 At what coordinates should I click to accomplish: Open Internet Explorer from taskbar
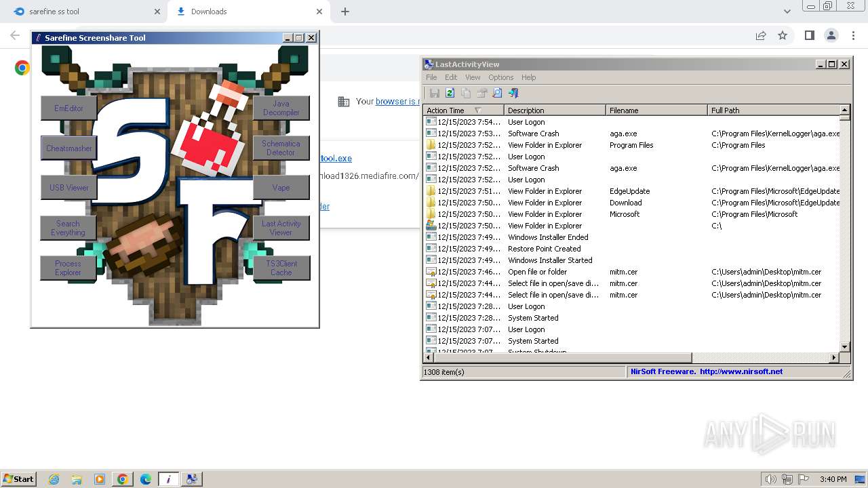click(54, 479)
